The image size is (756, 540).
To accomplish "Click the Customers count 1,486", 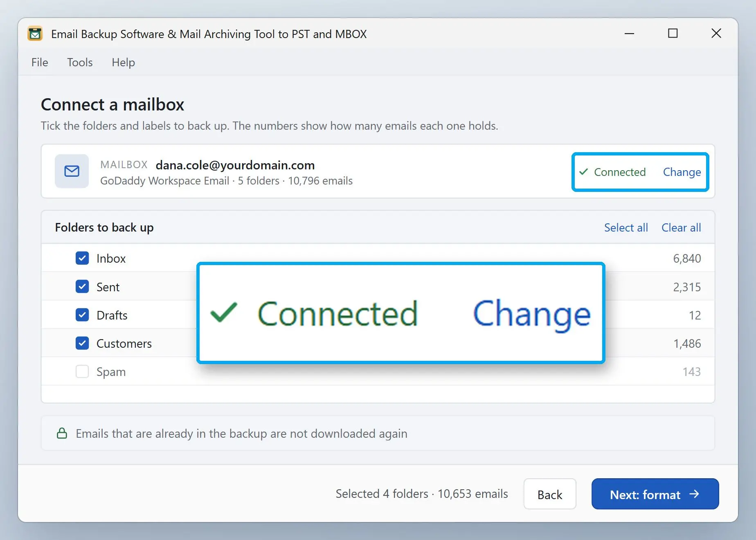I will (x=687, y=344).
